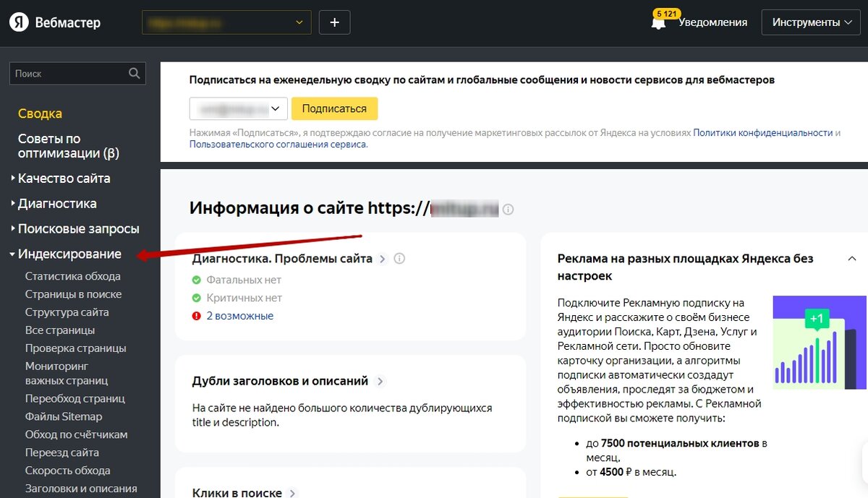The image size is (868, 498).
Task: Open Переезд сайта
Action: [62, 452]
